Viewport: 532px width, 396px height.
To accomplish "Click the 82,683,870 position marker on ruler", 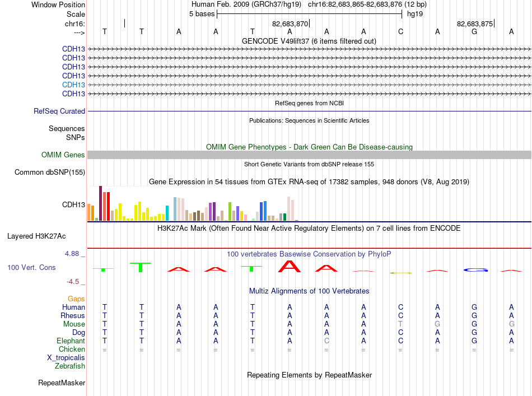I will [x=291, y=24].
